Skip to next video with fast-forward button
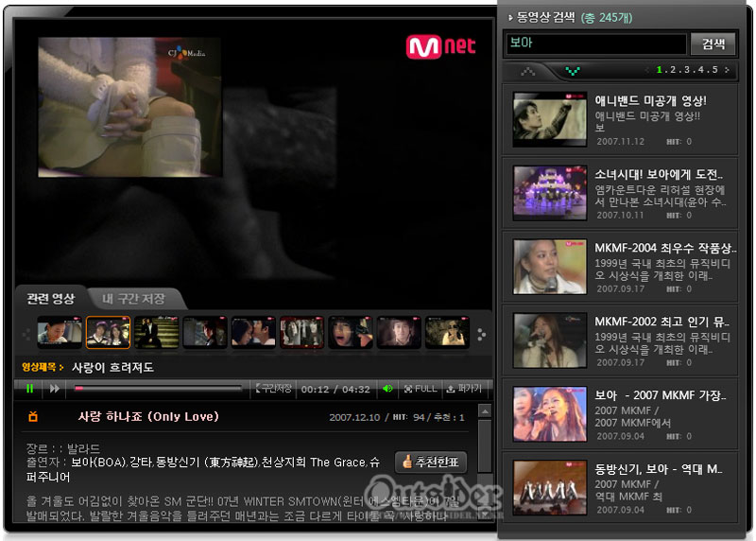The width and height of the screenshot is (756, 541). point(55,389)
